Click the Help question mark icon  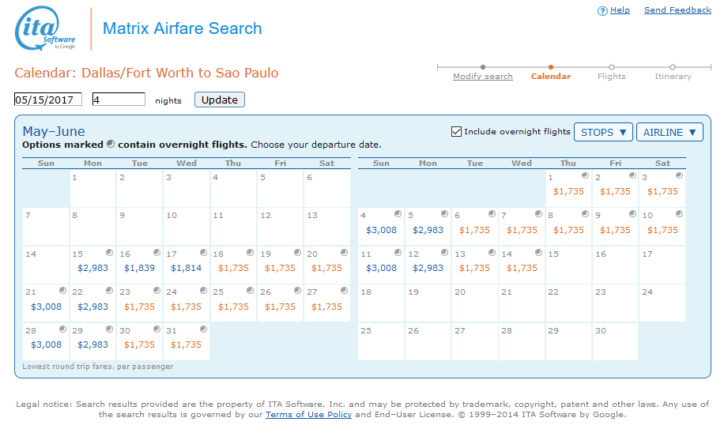[602, 11]
